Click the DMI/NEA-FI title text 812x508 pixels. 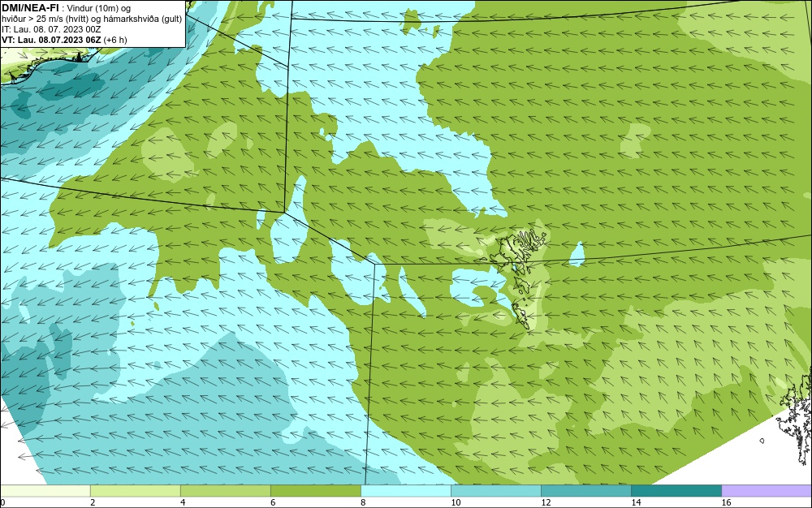[30, 8]
